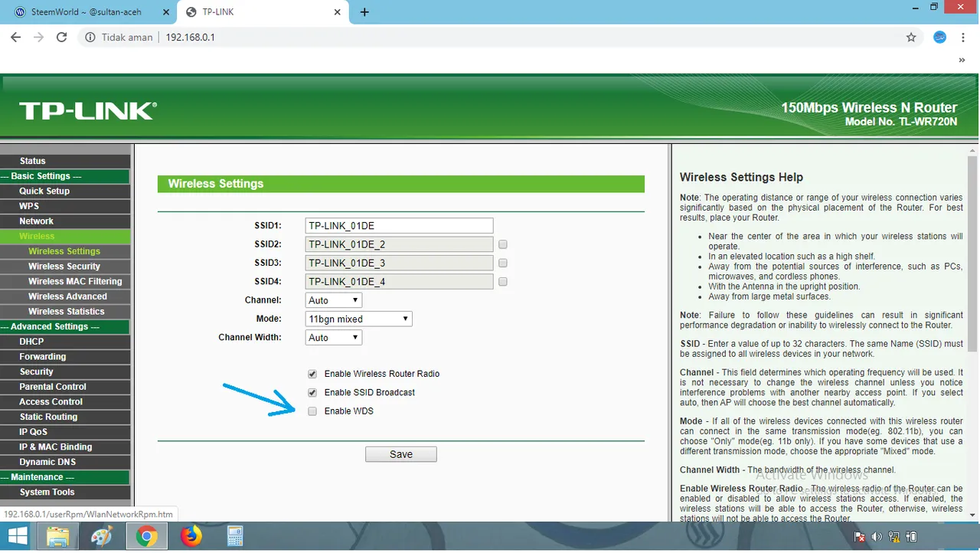This screenshot has width=980, height=553.
Task: Open Calculator from the taskbar
Action: [x=235, y=536]
